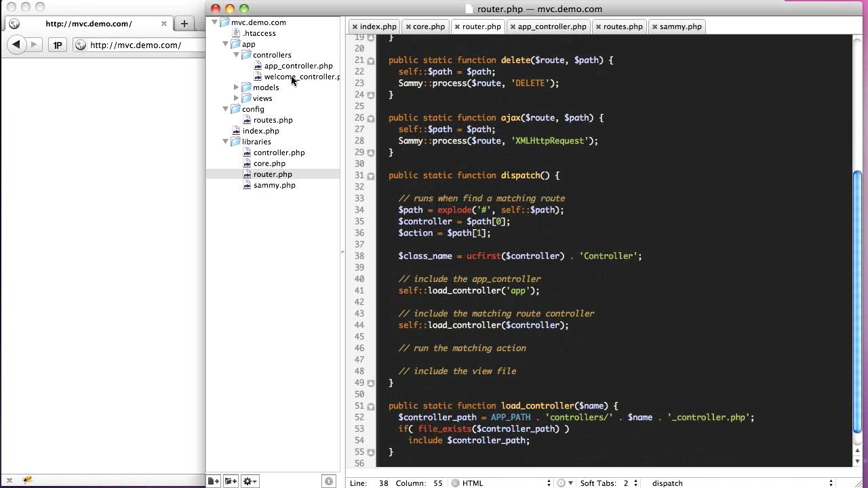The width and height of the screenshot is (868, 488).
Task: Close the core.php tab with its x icon
Action: pyautogui.click(x=408, y=26)
